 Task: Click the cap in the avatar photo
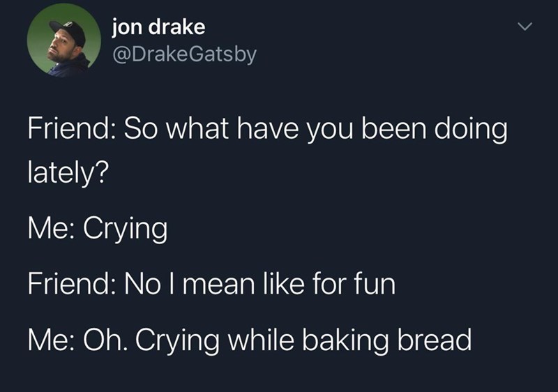[69, 31]
